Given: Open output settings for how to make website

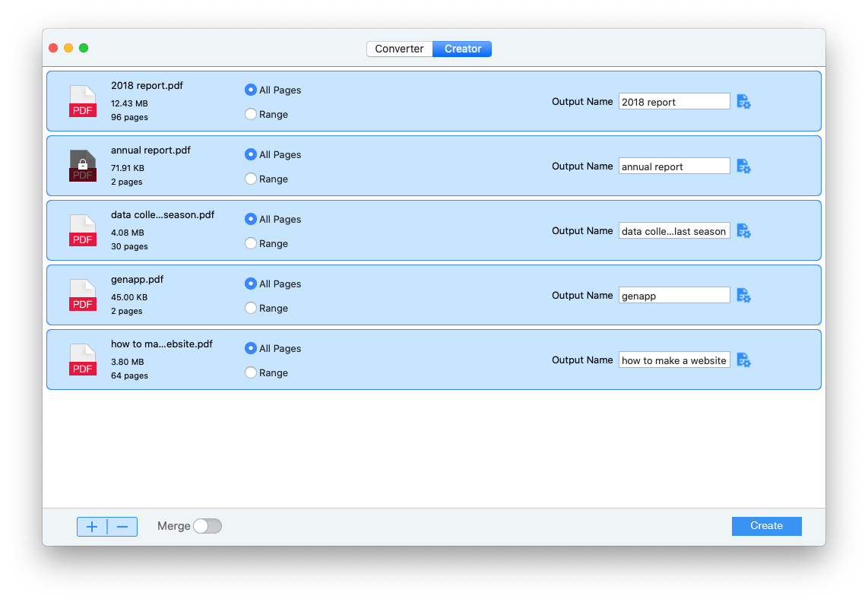Looking at the screenshot, I should 743,360.
